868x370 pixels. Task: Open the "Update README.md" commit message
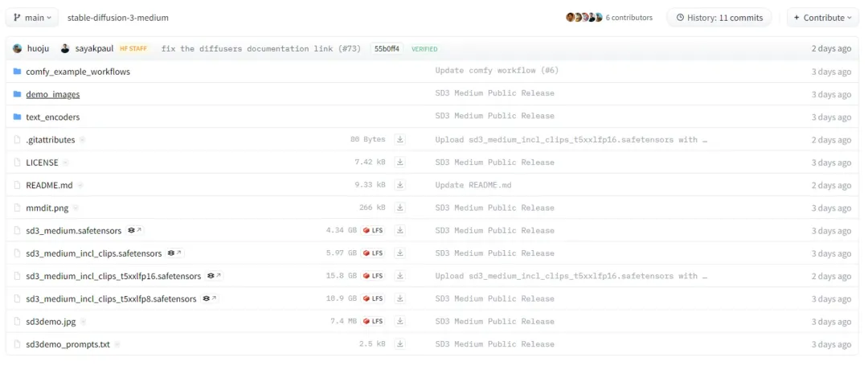coord(473,185)
